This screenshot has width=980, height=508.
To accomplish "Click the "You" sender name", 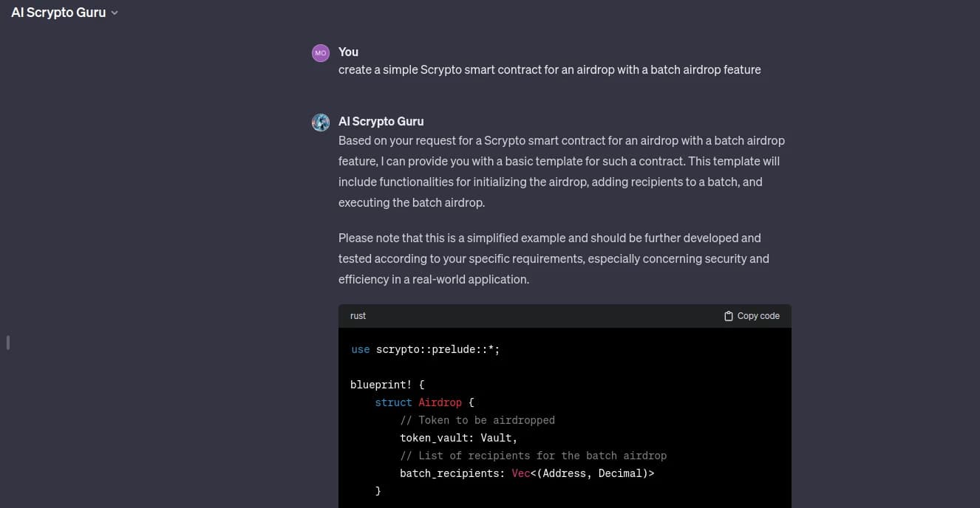I will [348, 52].
